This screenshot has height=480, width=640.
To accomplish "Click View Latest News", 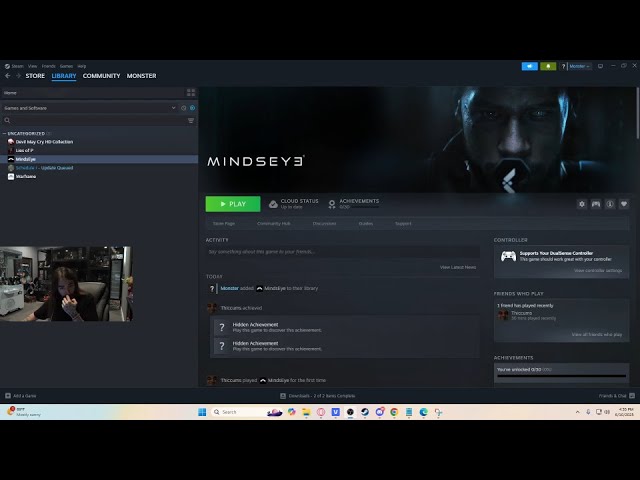I will pos(458,267).
